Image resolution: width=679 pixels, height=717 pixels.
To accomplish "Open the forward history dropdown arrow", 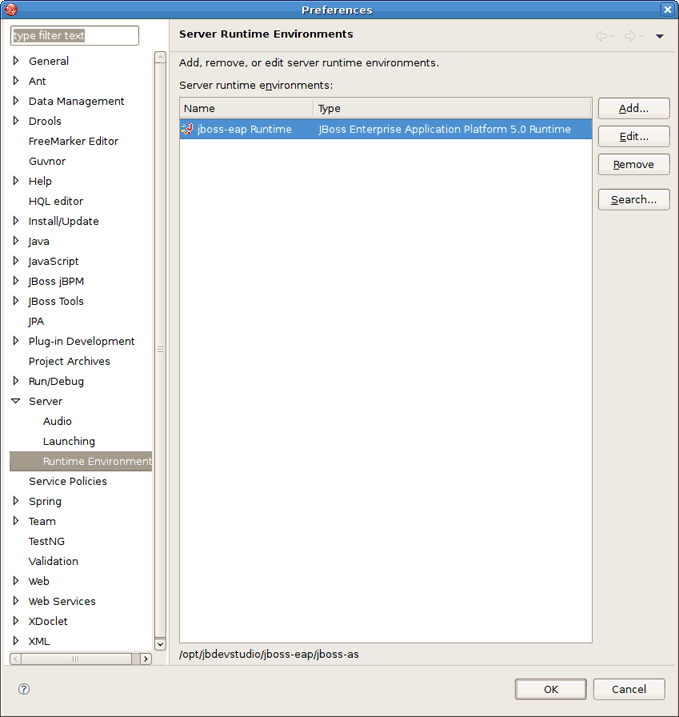I will point(642,36).
